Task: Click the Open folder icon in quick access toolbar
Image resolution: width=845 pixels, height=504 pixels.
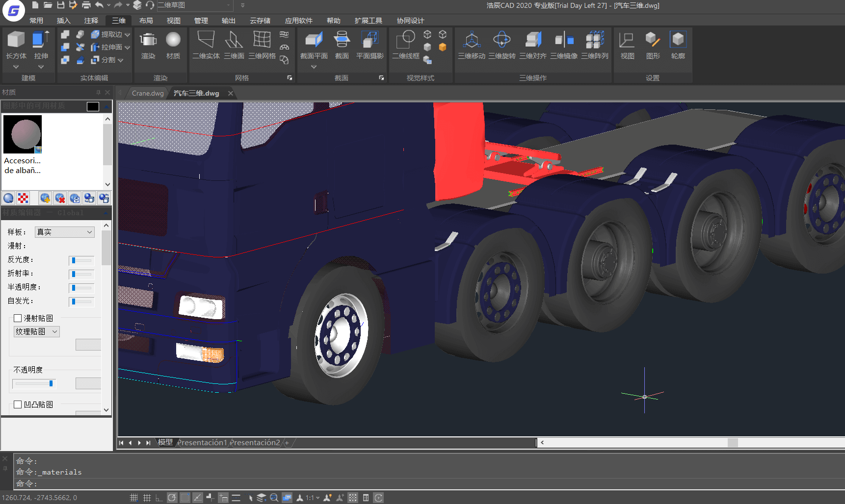Action: pyautogui.click(x=48, y=5)
